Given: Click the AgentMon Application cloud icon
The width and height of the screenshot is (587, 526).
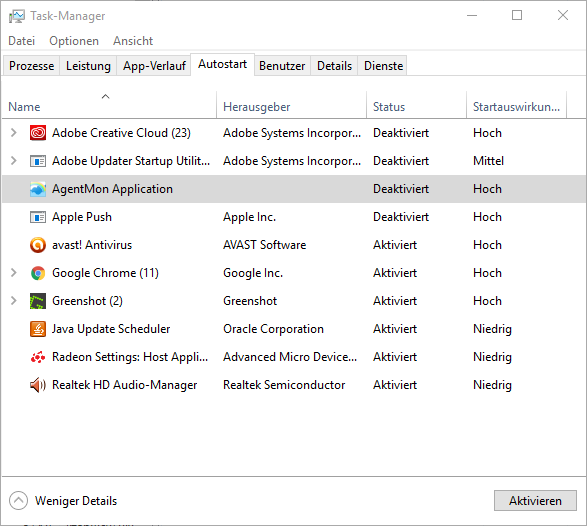Looking at the screenshot, I should pyautogui.click(x=38, y=189).
